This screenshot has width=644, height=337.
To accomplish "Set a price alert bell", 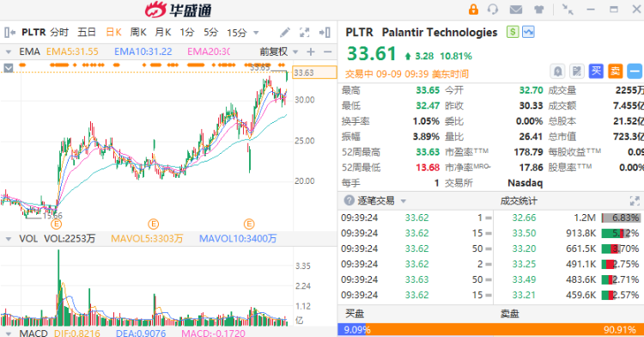I will (x=557, y=71).
